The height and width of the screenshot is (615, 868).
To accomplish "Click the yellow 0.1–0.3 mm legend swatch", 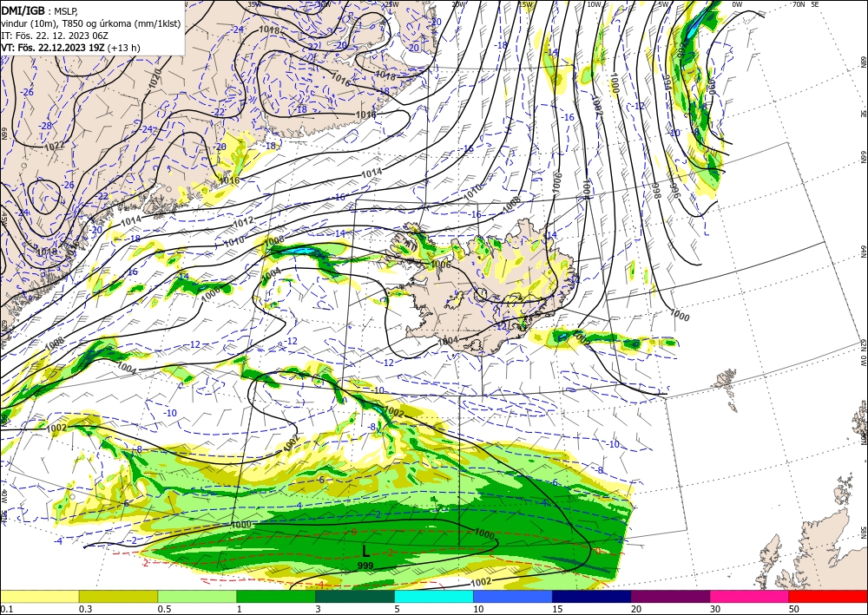I will [39, 596].
